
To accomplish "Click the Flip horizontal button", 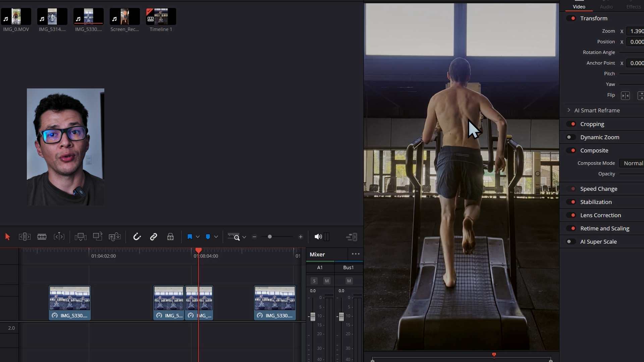I will 625,96.
